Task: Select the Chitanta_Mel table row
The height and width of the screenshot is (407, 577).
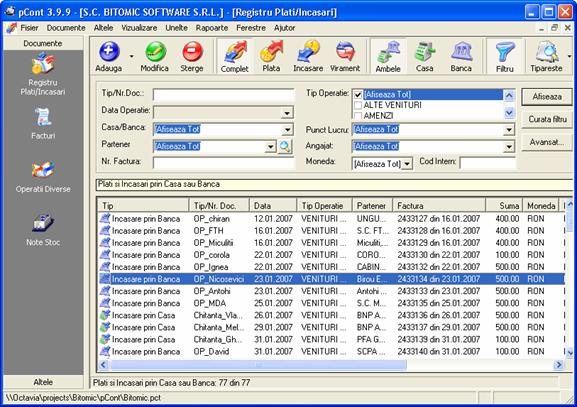Action: click(x=331, y=327)
